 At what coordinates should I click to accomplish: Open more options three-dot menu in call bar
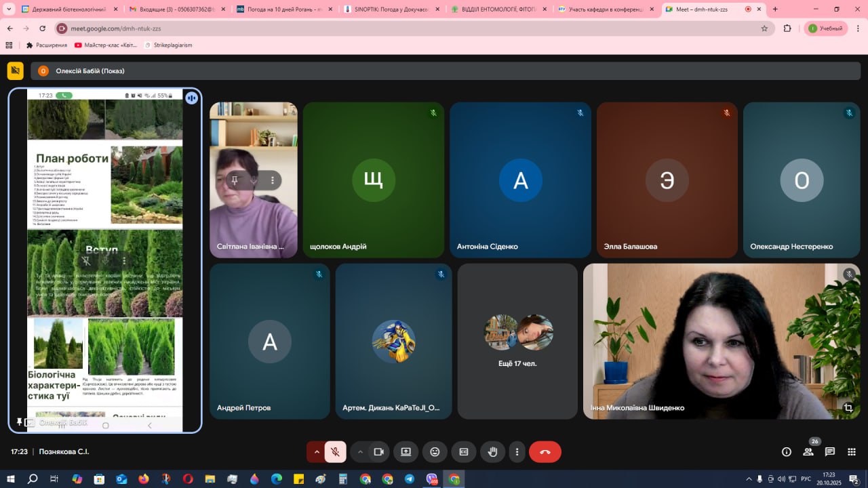[x=517, y=452]
